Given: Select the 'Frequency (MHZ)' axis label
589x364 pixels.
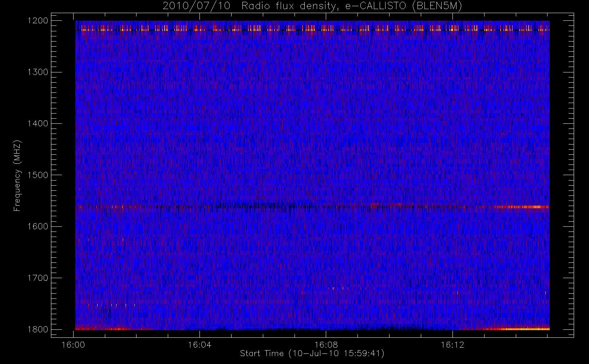Looking at the screenshot, I should (17, 175).
